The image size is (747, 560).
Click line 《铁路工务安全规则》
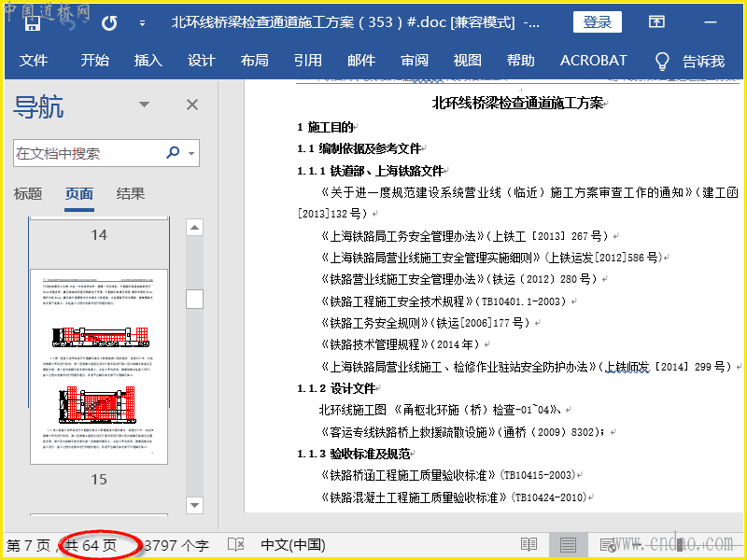(x=426, y=323)
